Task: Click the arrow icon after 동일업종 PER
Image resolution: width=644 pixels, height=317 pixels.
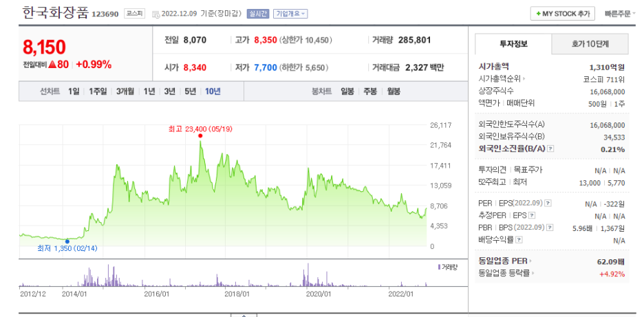Action: tap(530, 261)
